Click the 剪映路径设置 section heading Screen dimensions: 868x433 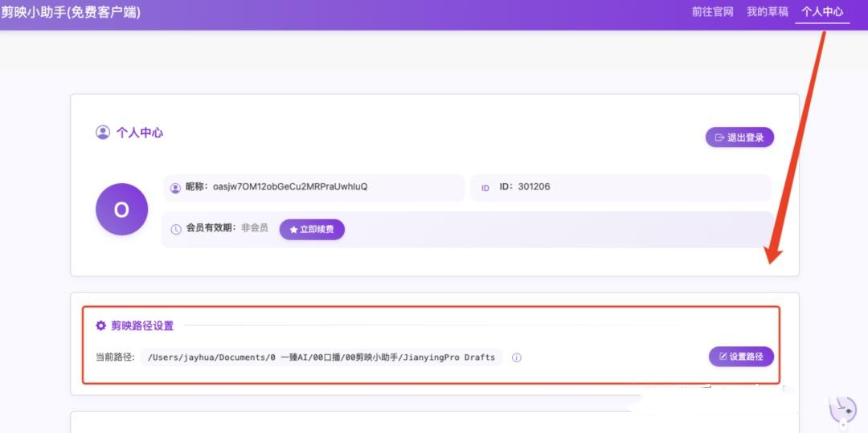(x=142, y=325)
